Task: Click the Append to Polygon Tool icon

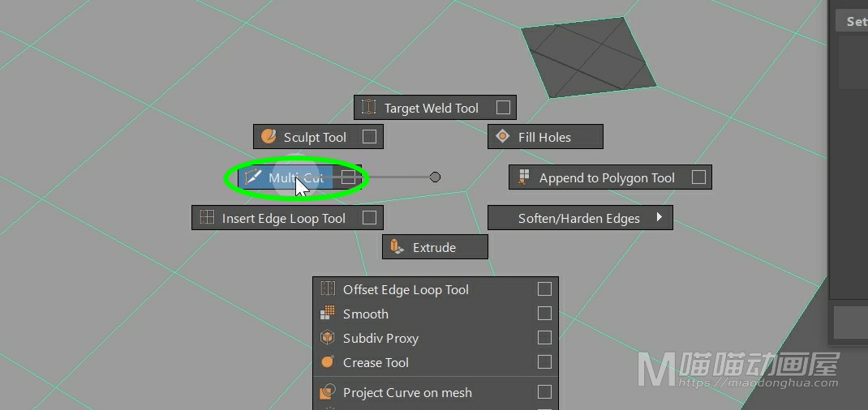Action: 524,177
